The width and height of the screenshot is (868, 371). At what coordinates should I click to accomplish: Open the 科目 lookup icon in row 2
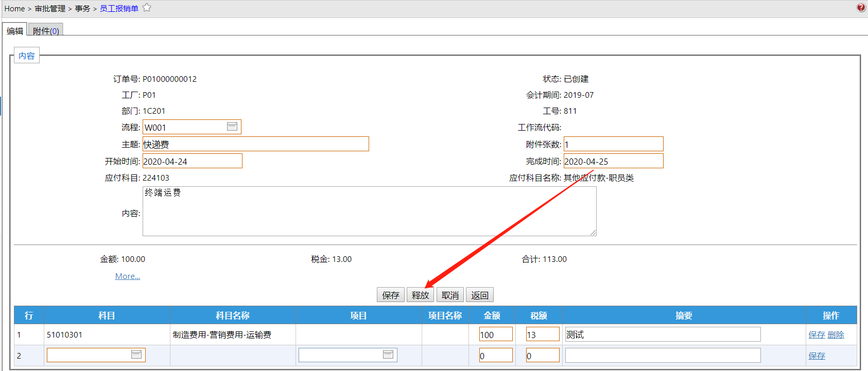click(136, 355)
